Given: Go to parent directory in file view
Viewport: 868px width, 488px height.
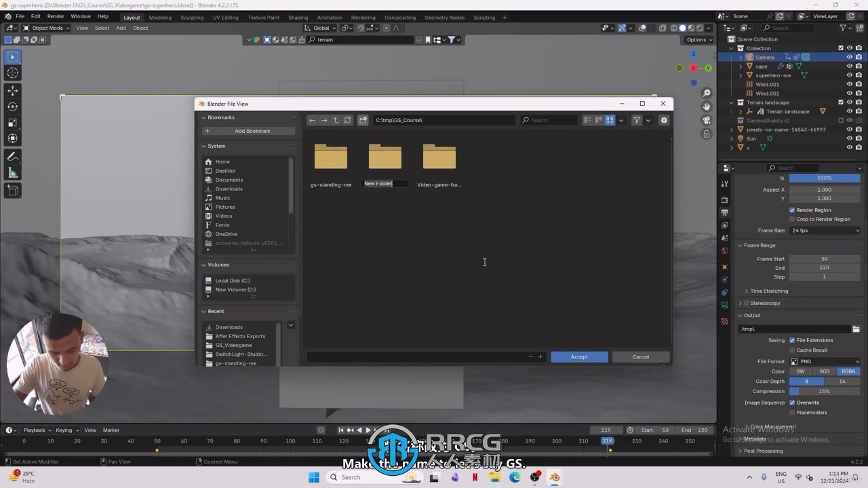Looking at the screenshot, I should 336,120.
